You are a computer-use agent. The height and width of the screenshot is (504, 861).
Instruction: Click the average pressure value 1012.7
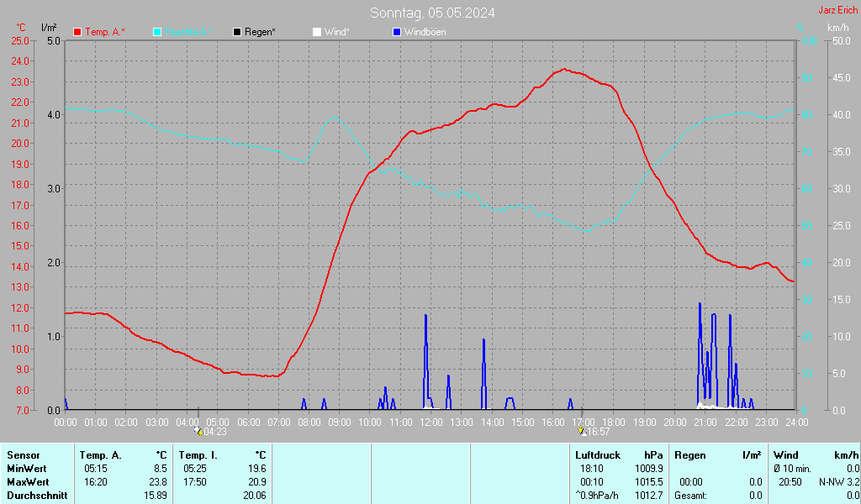tap(649, 496)
